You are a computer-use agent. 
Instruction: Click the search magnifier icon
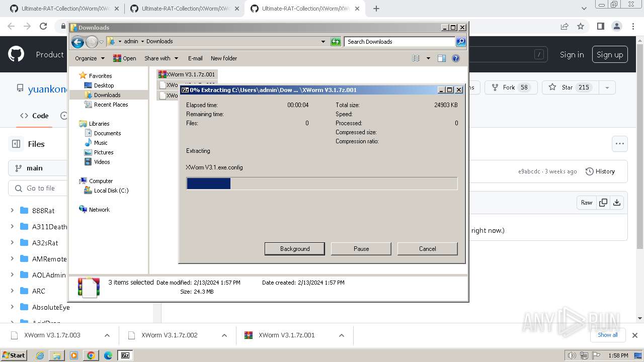coord(461,42)
